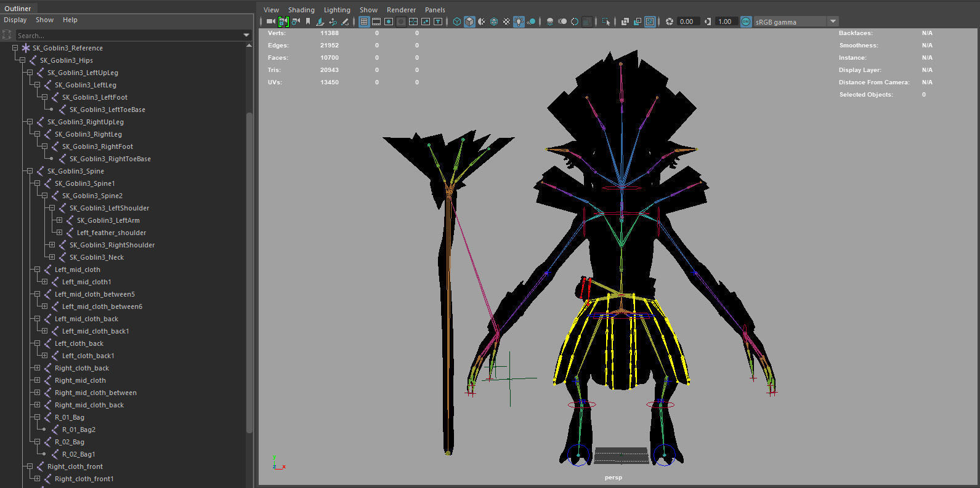The height and width of the screenshot is (488, 980).
Task: Click the Gamma contrast icon
Action: coord(707,22)
